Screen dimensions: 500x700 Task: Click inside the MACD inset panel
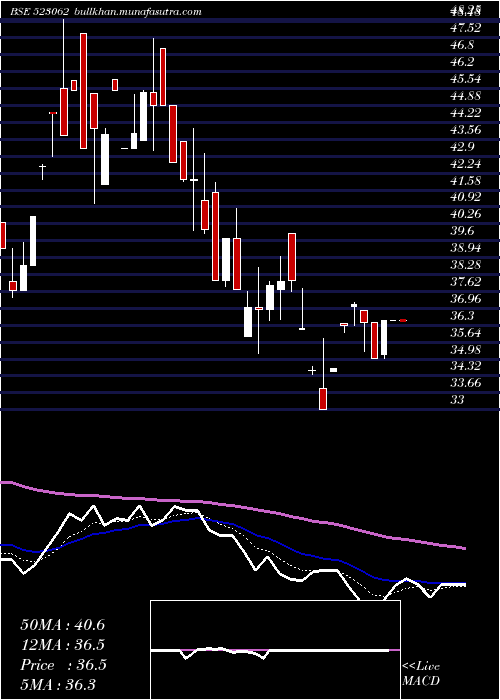click(275, 650)
